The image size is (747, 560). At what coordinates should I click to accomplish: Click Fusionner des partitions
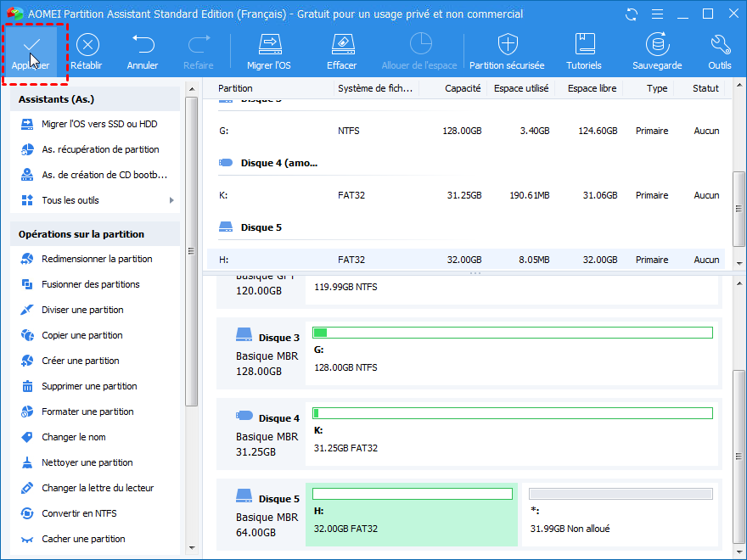[x=90, y=284]
